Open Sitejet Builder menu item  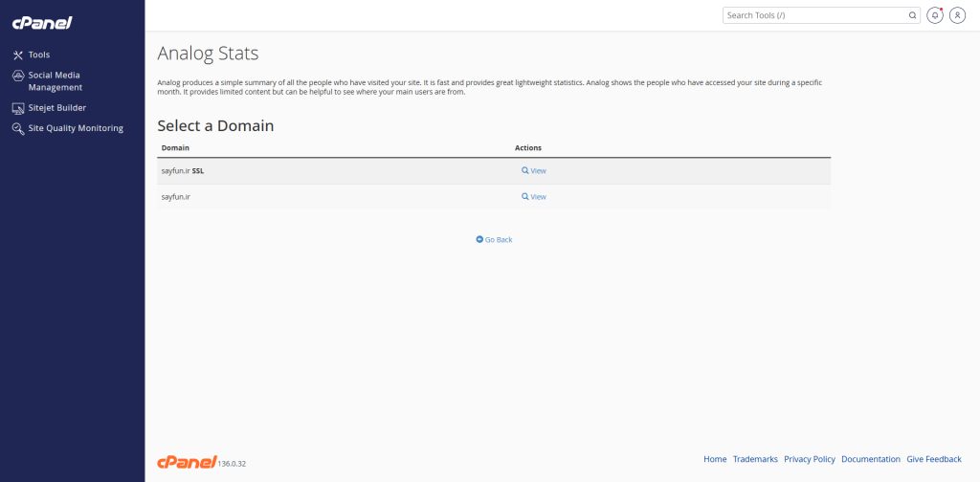click(x=56, y=108)
